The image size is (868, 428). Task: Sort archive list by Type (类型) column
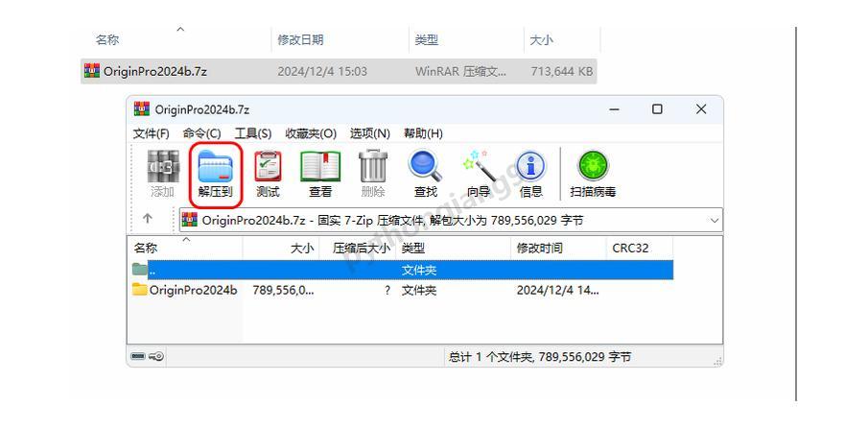(453, 248)
